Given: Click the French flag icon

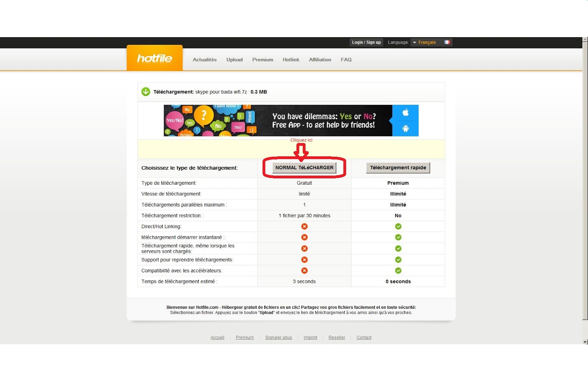Looking at the screenshot, I should tap(447, 42).
